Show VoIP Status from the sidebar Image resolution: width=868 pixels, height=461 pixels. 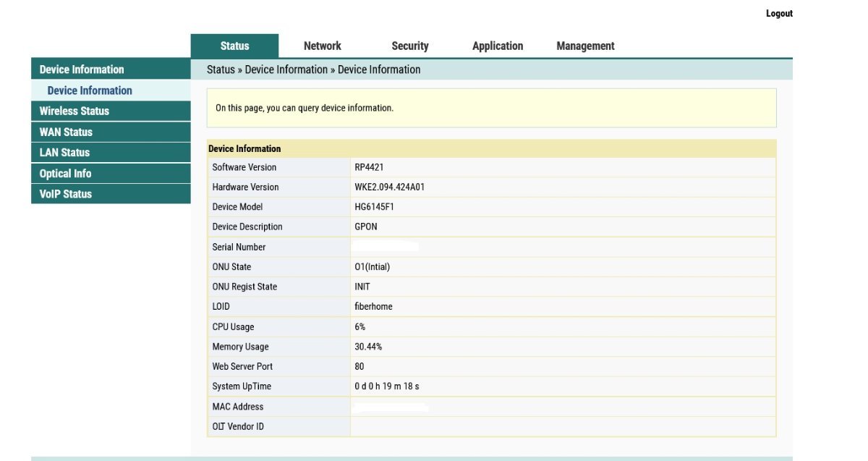click(66, 194)
